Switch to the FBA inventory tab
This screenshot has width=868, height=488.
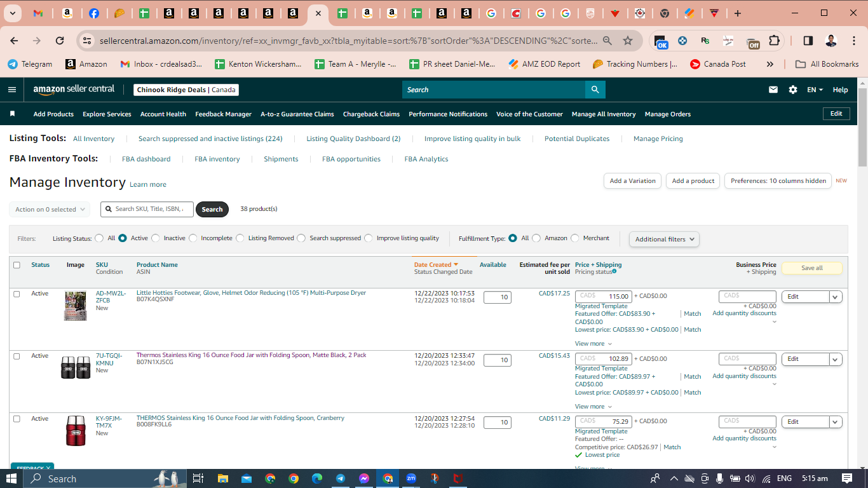pyautogui.click(x=217, y=159)
